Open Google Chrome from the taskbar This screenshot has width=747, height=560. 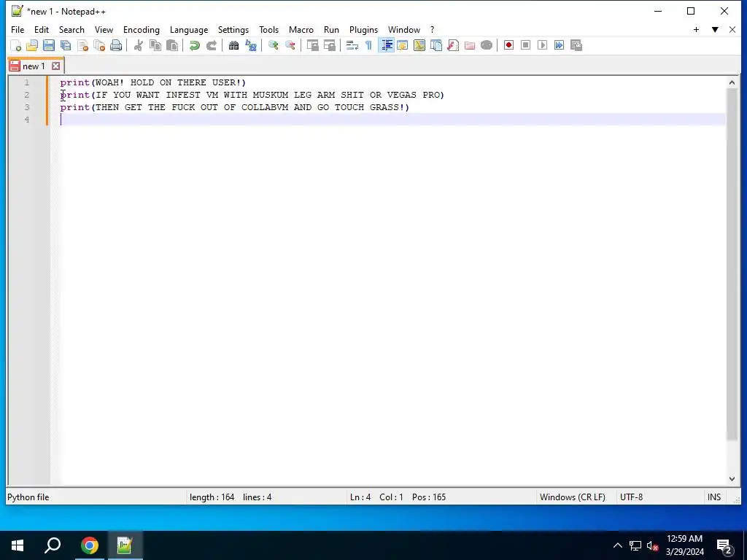pos(90,545)
